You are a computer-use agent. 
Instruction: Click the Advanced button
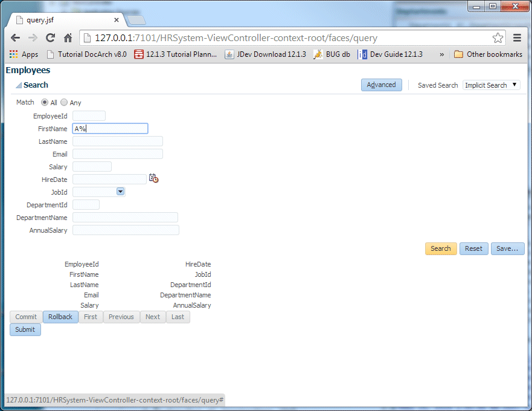pos(382,85)
